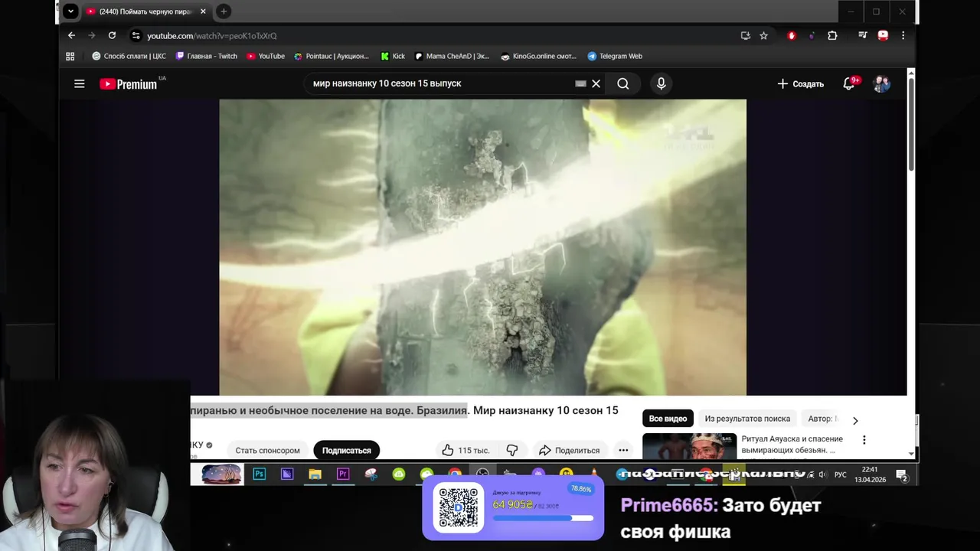Click the Подписаться subscribe button
The image size is (980, 551).
pos(346,450)
